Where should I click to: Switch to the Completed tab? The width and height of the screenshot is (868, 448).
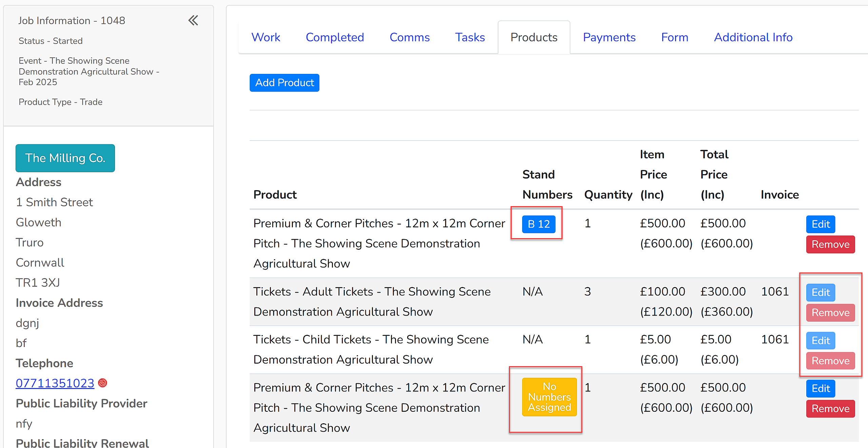tap(335, 37)
